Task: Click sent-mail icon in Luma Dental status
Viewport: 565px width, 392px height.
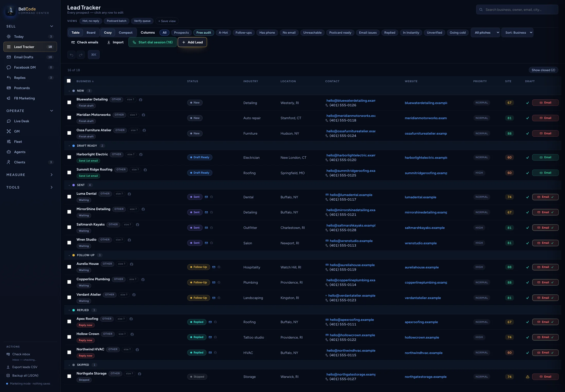Action: point(206,197)
